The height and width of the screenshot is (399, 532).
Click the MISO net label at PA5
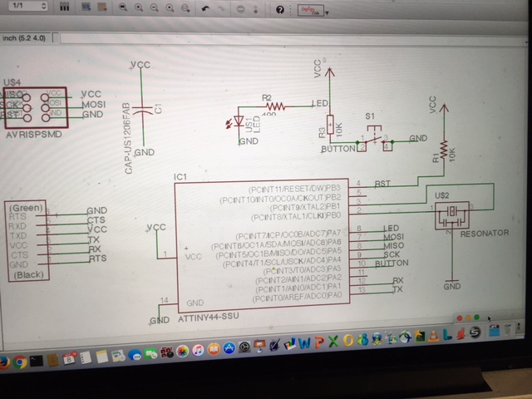point(393,245)
